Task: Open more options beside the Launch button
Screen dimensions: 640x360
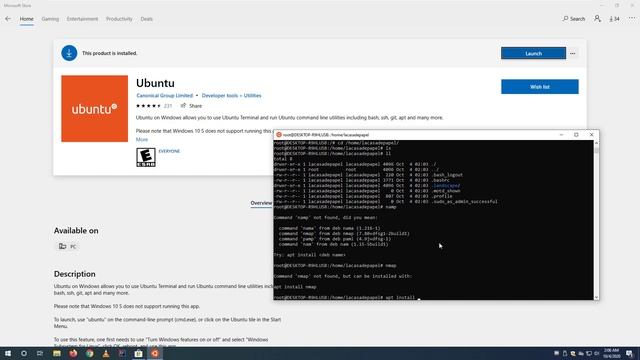Action: 573,53
